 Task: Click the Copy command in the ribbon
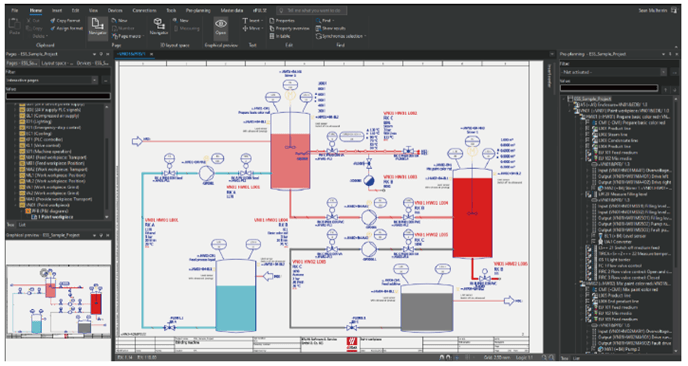click(x=34, y=28)
